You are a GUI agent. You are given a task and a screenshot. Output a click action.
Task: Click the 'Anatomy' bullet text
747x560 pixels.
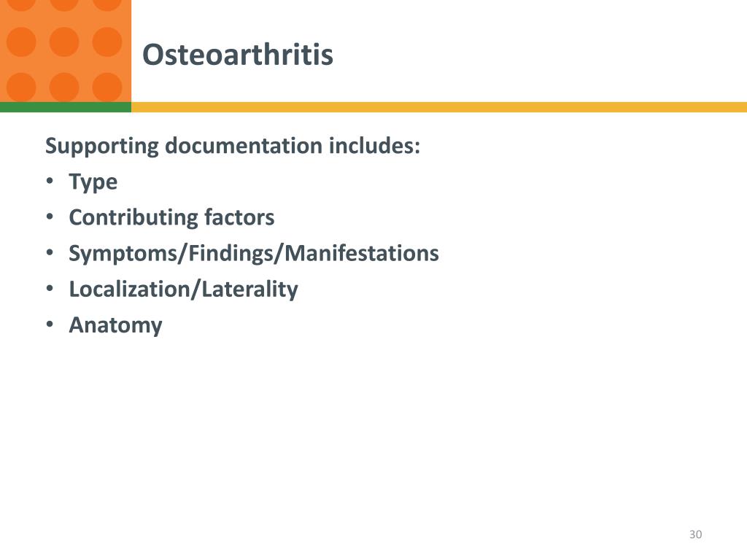[x=116, y=326]
